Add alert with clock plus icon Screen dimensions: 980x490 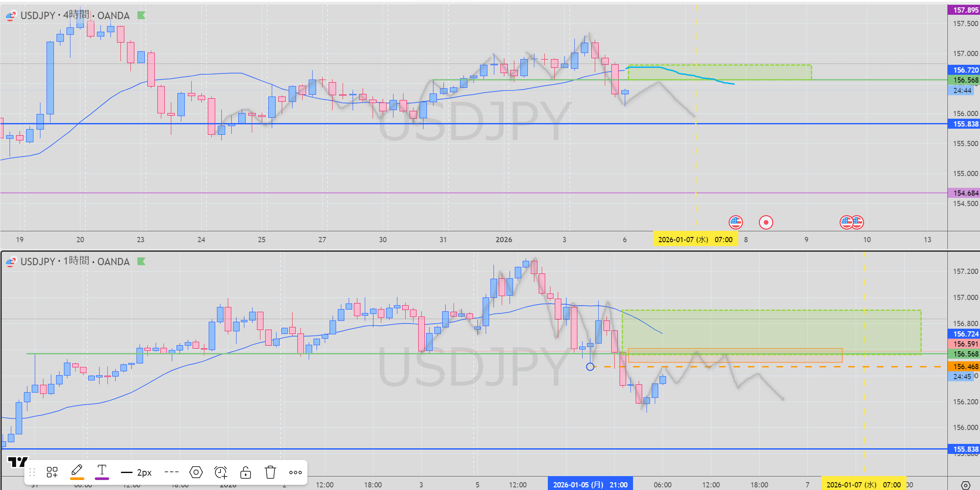point(221,472)
